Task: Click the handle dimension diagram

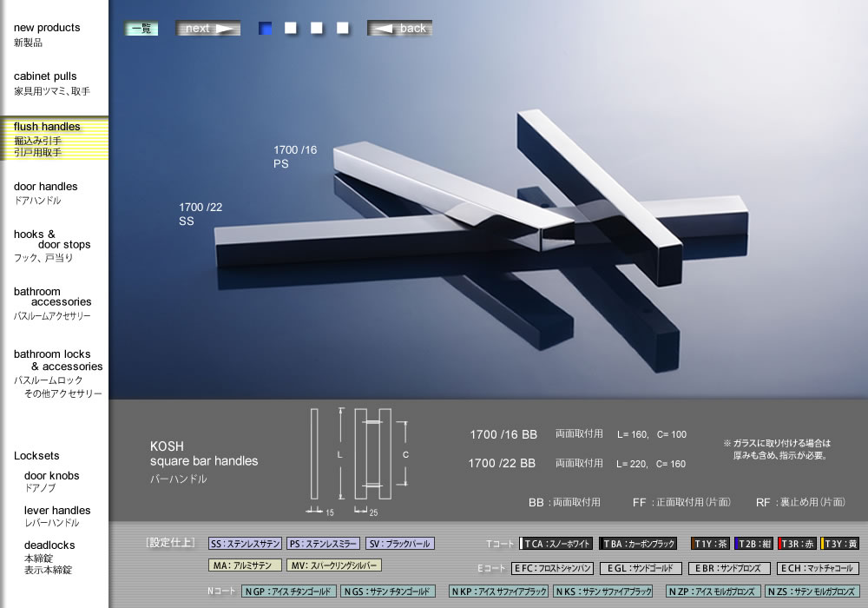Action: coord(358,460)
